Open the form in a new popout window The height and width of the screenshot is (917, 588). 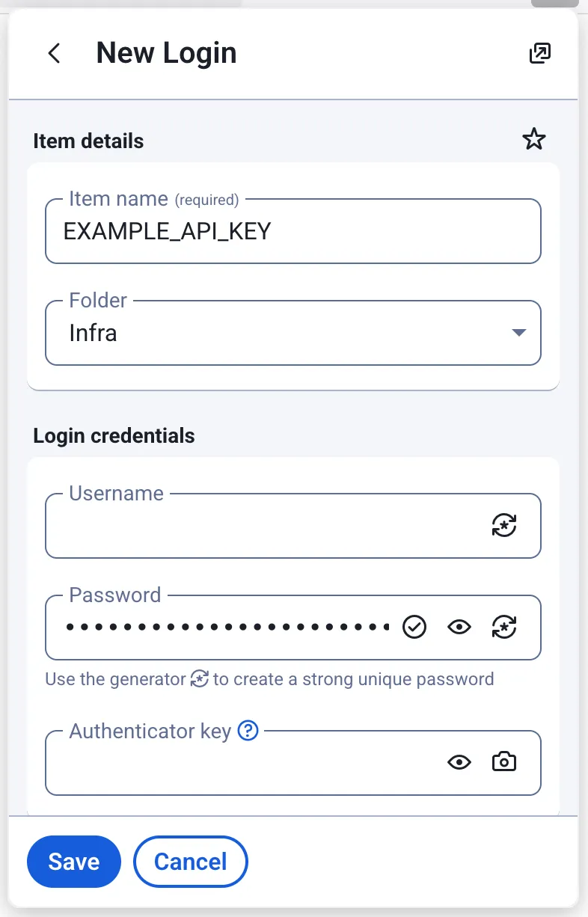[539, 53]
